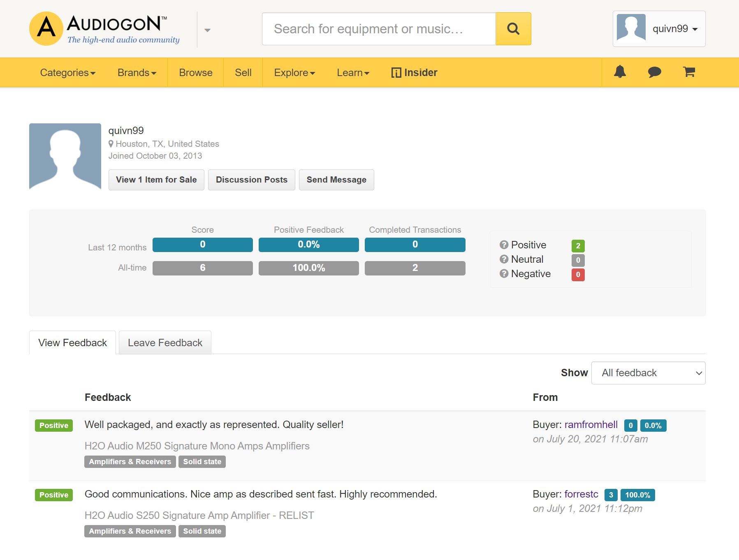Viewport: 739px width, 560px height.
Task: Click the Insider icon link
Action: [414, 73]
